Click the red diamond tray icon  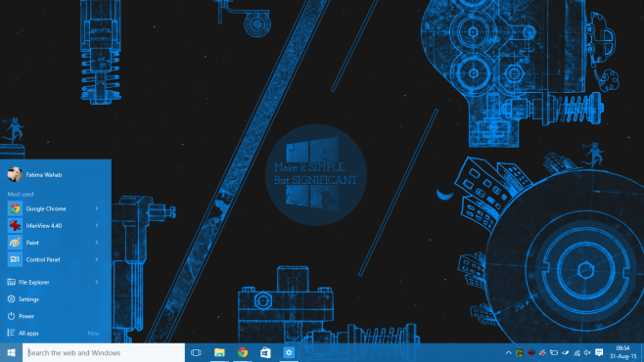click(x=531, y=353)
